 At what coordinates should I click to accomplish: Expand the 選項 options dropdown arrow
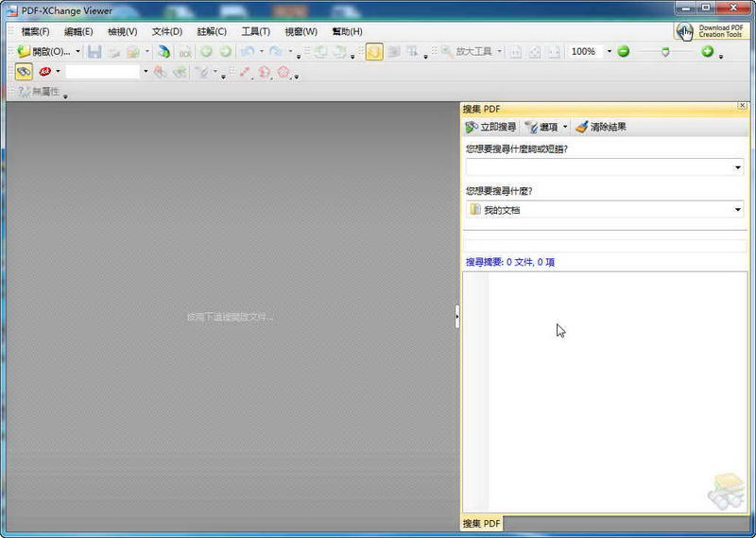(565, 127)
